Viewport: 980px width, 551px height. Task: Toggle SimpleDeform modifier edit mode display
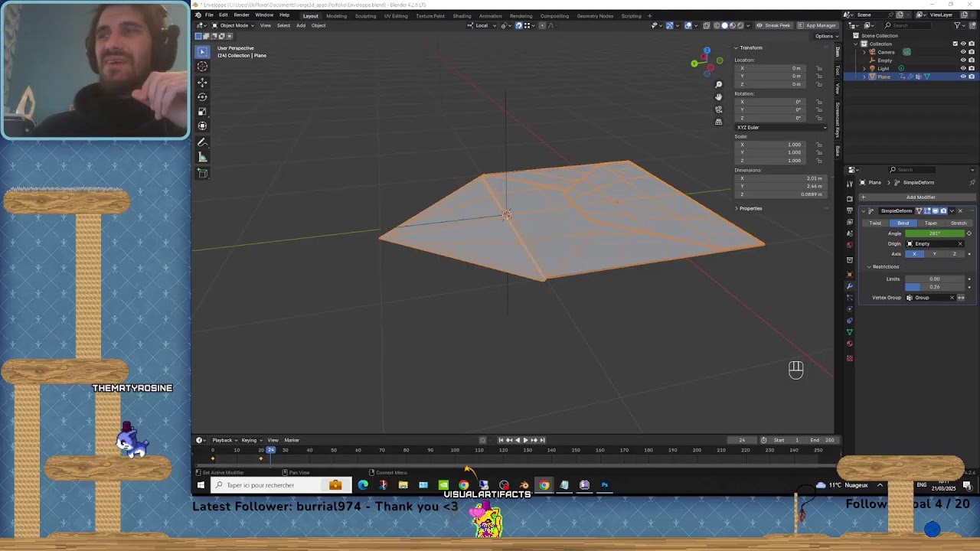[x=927, y=210]
